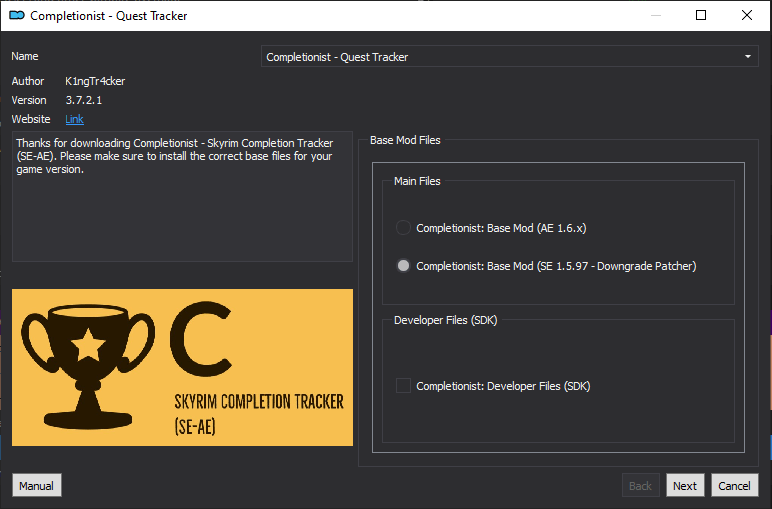Minimize the installer window
The image size is (772, 509).
655,15
